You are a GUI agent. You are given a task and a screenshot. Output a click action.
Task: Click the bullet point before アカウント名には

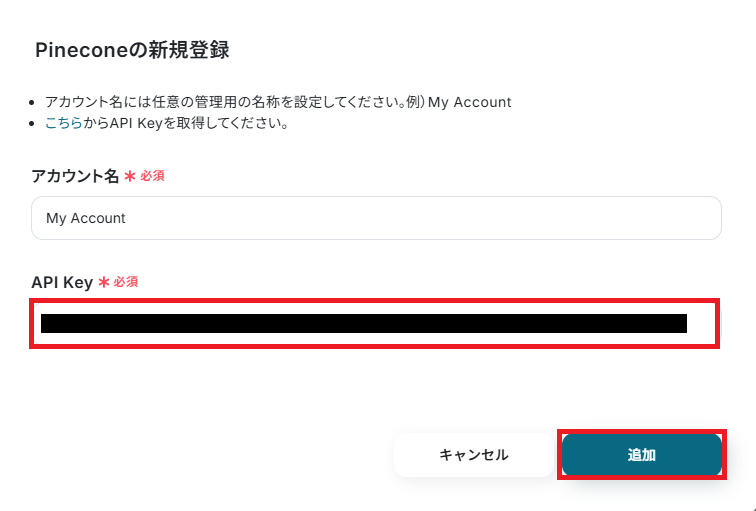32,103
